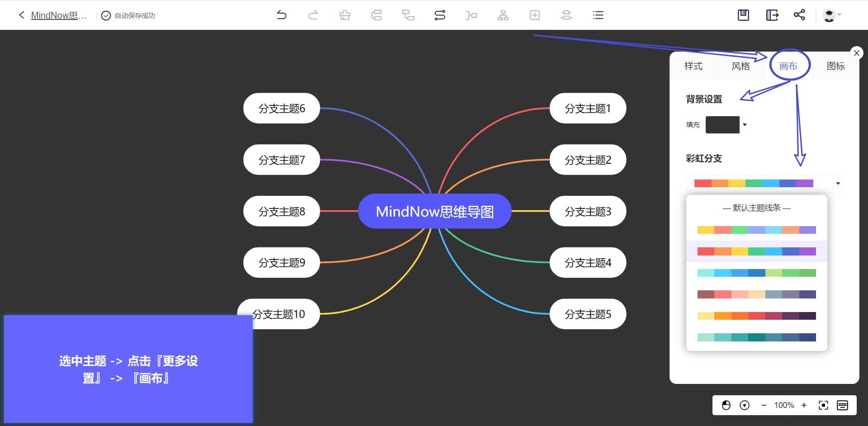The height and width of the screenshot is (426, 868).
Task: Click the redo arrow icon
Action: point(313,15)
